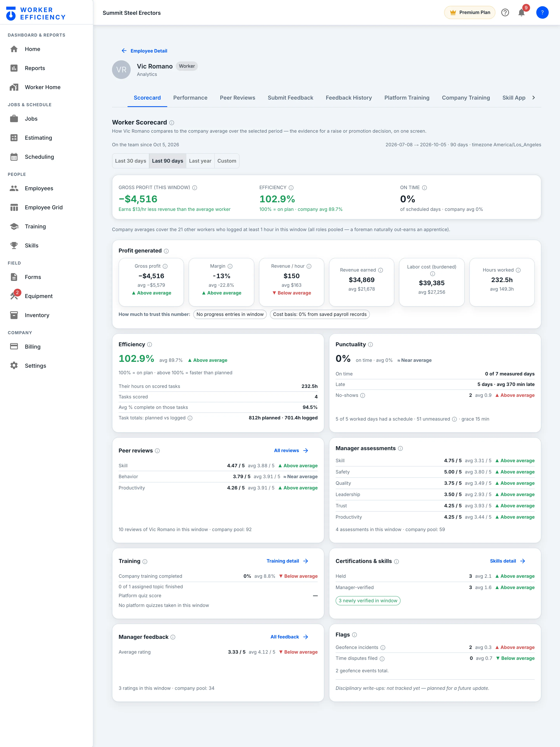Click the Worker Efficiency logo
Screen dimensions: 560x747
click(x=36, y=13)
